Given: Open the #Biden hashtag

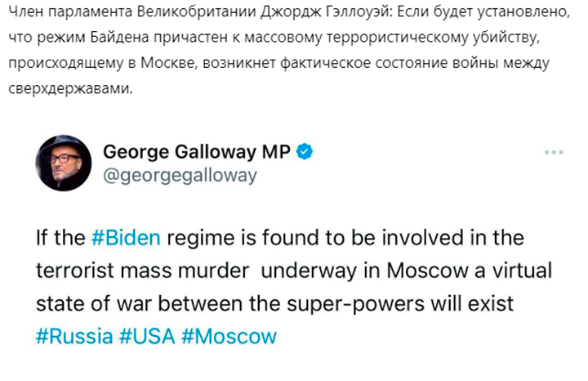Looking at the screenshot, I should pyautogui.click(x=125, y=238).
